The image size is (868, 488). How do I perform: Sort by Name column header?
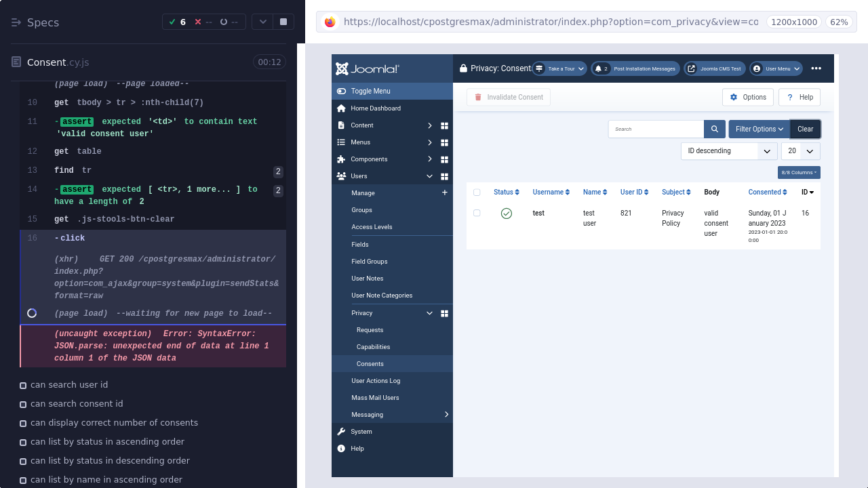tap(595, 192)
